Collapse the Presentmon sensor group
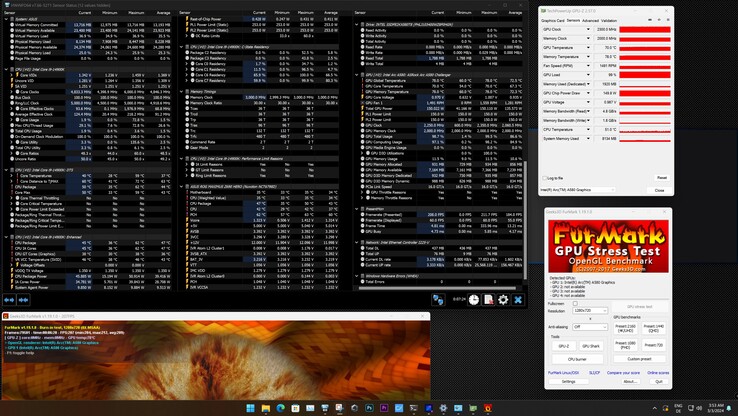Viewport: 738px width, 416px height. coord(357,209)
